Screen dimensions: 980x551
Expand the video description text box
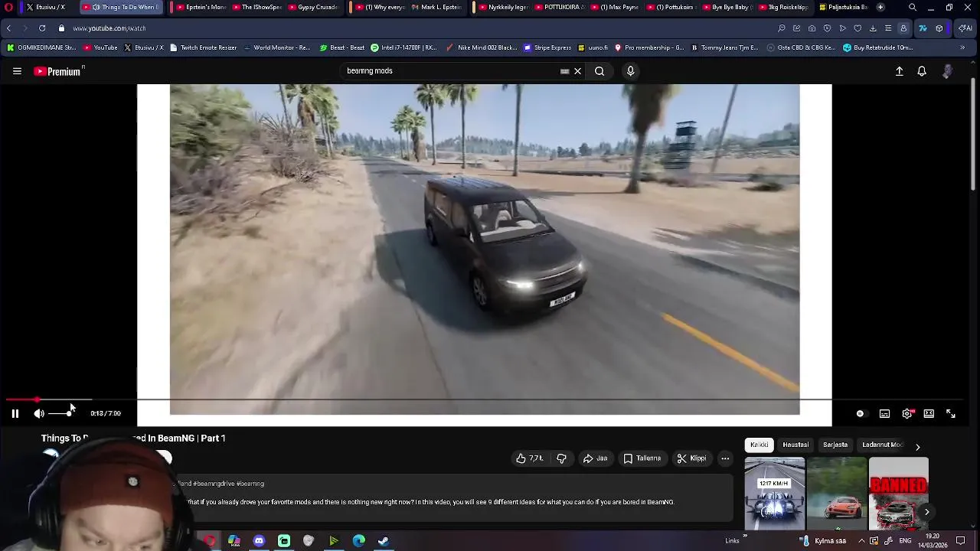452,497
